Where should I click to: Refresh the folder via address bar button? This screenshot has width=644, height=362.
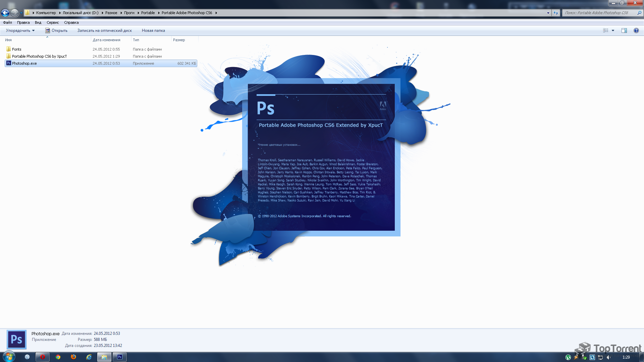[556, 13]
